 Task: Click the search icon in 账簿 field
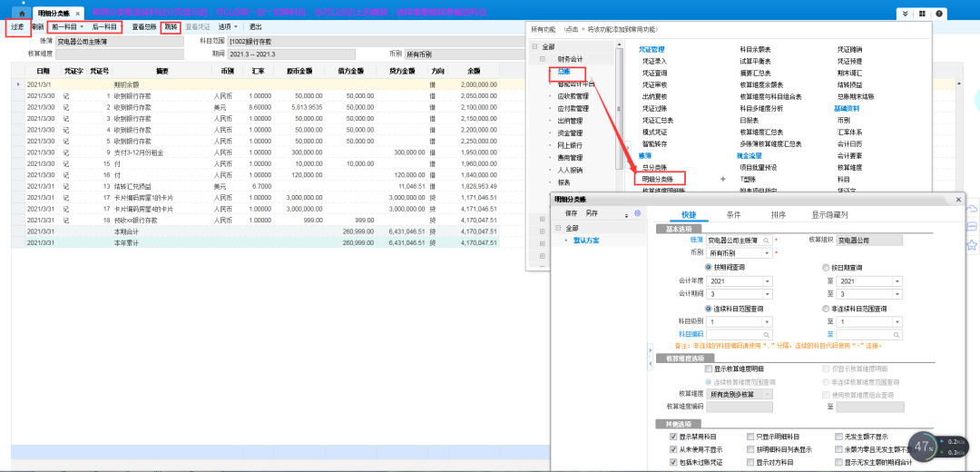pos(767,240)
